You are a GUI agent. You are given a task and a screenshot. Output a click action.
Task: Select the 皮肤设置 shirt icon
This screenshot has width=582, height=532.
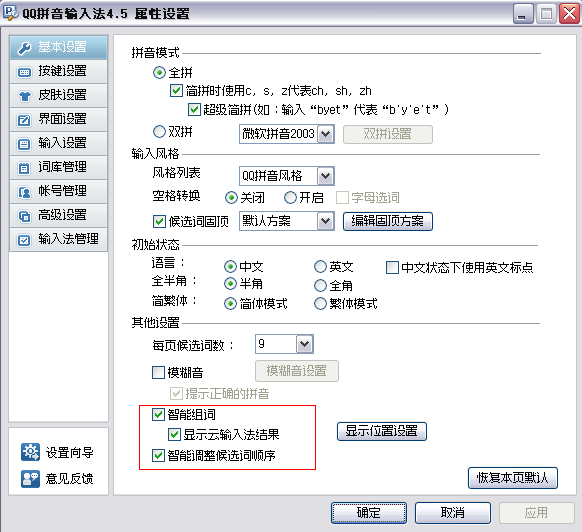tap(24, 96)
